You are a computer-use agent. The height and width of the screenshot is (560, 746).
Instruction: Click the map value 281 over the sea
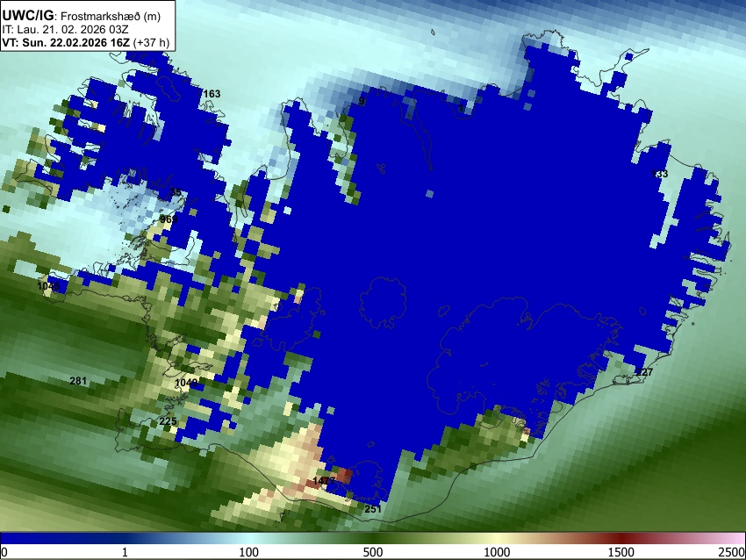click(78, 381)
